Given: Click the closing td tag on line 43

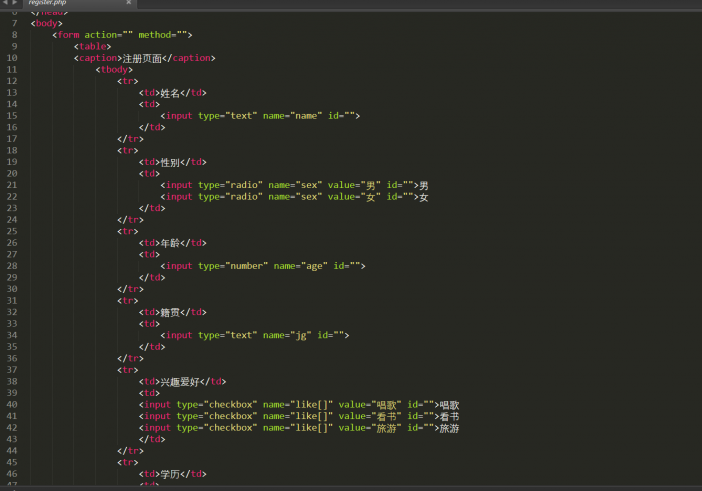Looking at the screenshot, I should pyautogui.click(x=152, y=440).
